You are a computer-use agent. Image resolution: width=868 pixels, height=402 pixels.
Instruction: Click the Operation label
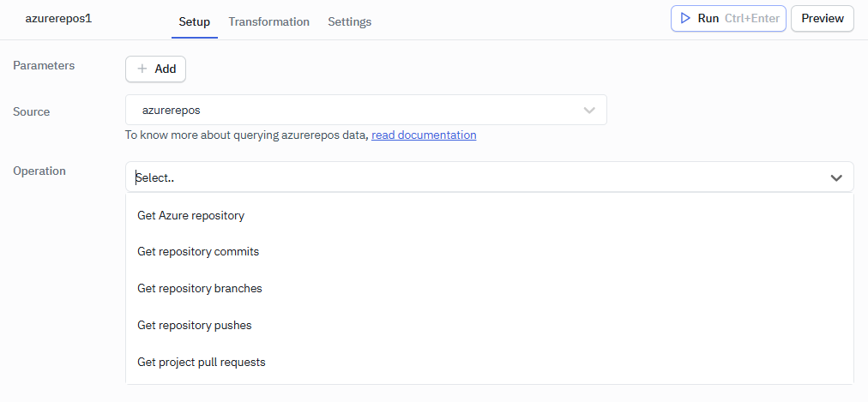tap(39, 171)
